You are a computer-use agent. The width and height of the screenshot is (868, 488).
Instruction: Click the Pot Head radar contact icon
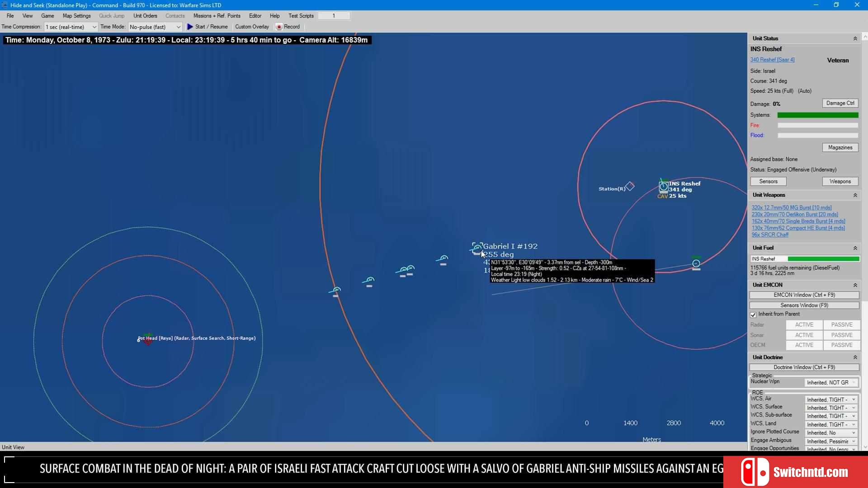(x=148, y=339)
